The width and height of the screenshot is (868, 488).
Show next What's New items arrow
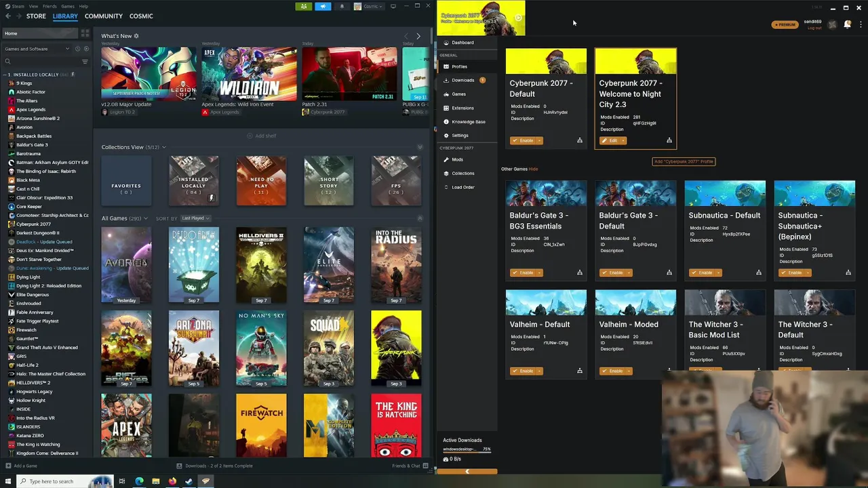(x=418, y=36)
